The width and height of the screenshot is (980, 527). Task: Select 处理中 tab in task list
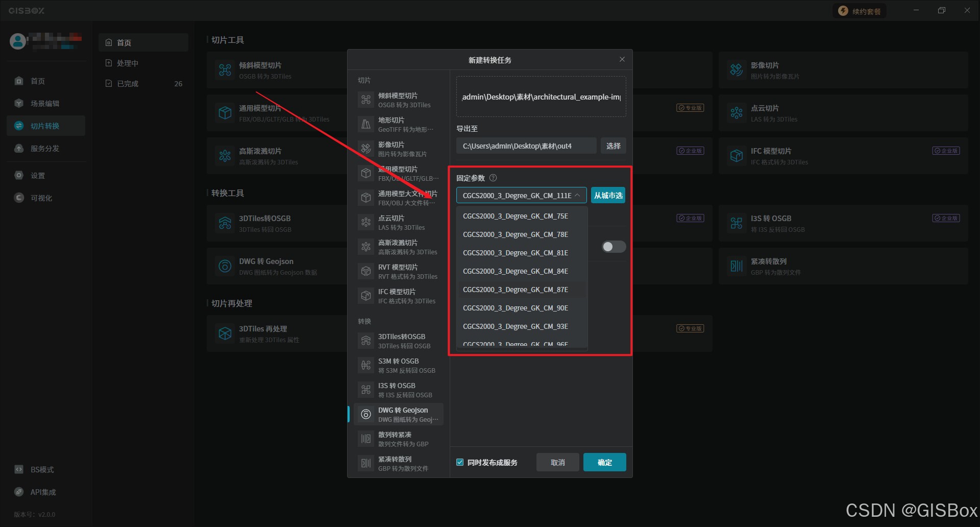click(x=143, y=63)
